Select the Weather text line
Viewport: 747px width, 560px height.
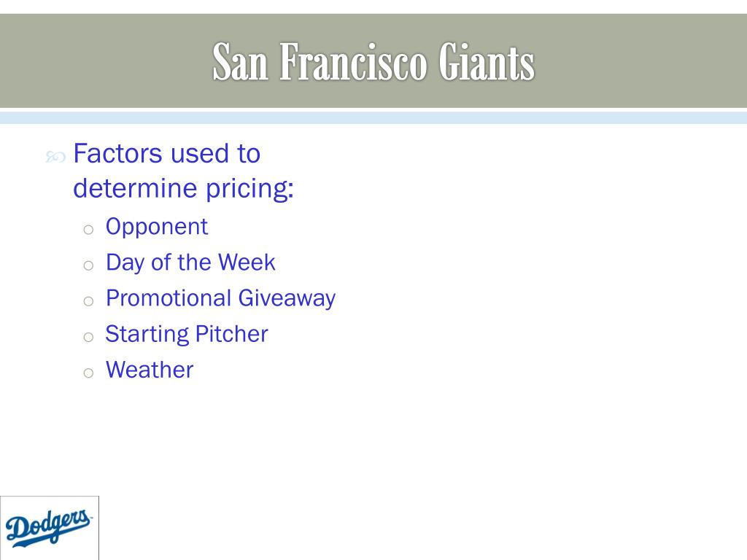tap(150, 370)
